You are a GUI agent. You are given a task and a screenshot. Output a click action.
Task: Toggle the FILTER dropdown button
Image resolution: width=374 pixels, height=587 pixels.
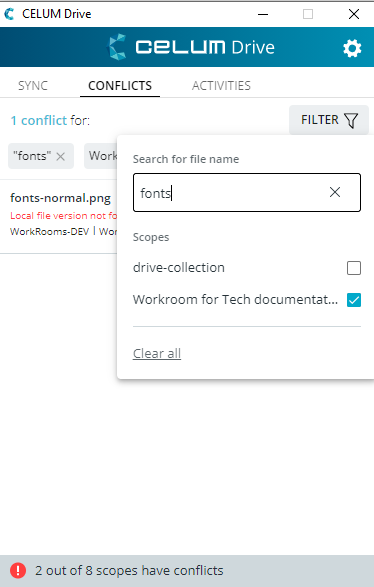tap(329, 120)
